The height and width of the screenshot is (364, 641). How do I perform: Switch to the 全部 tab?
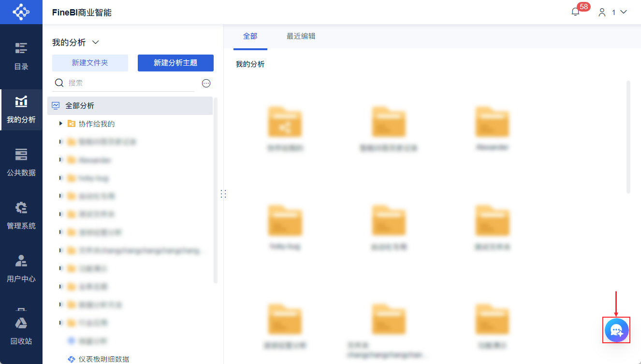click(x=250, y=36)
